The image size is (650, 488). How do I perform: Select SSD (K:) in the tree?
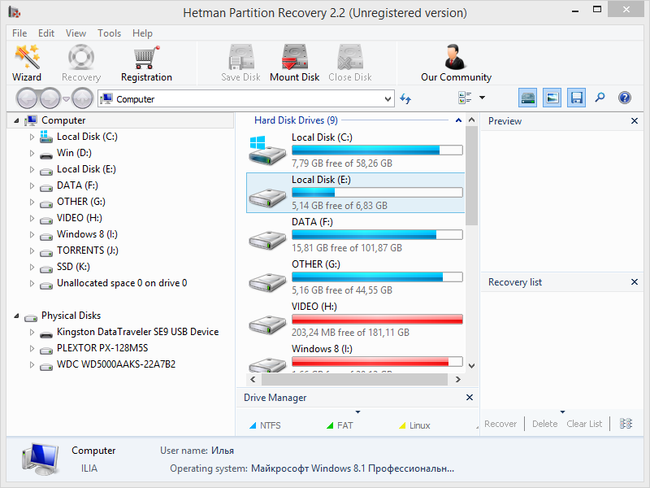click(x=73, y=267)
